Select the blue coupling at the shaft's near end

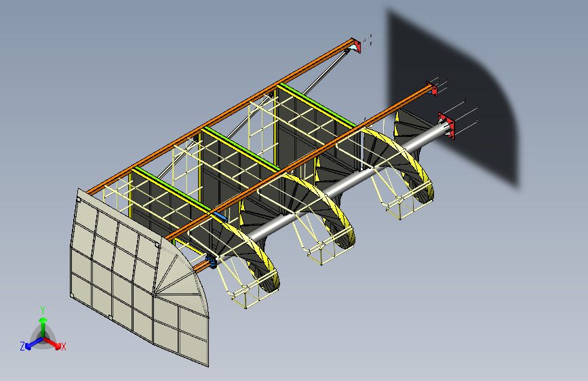[211, 260]
